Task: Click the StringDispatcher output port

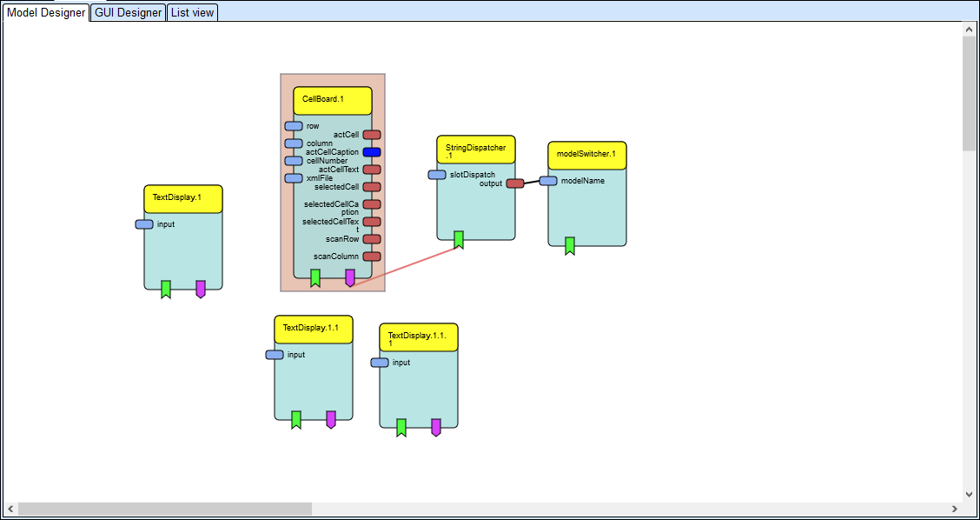Action: (x=515, y=183)
